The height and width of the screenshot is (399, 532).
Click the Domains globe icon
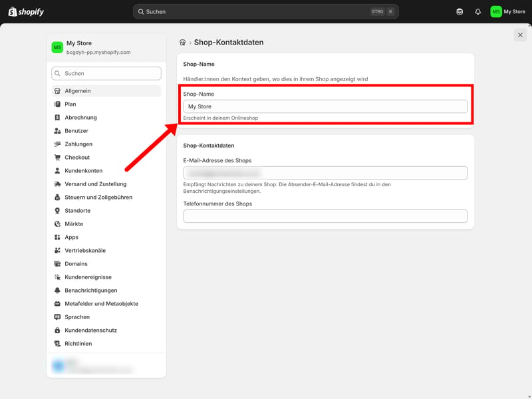(x=58, y=264)
